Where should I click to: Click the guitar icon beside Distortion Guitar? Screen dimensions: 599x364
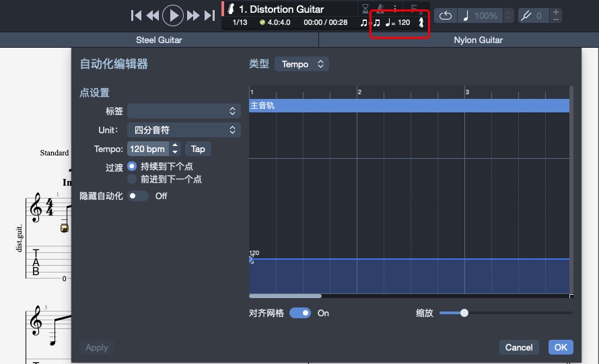(x=231, y=9)
